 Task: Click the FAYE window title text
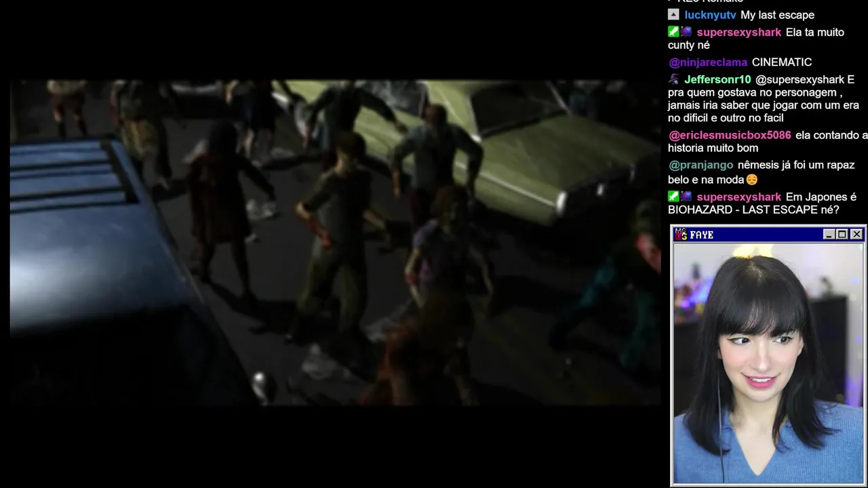pyautogui.click(x=702, y=235)
